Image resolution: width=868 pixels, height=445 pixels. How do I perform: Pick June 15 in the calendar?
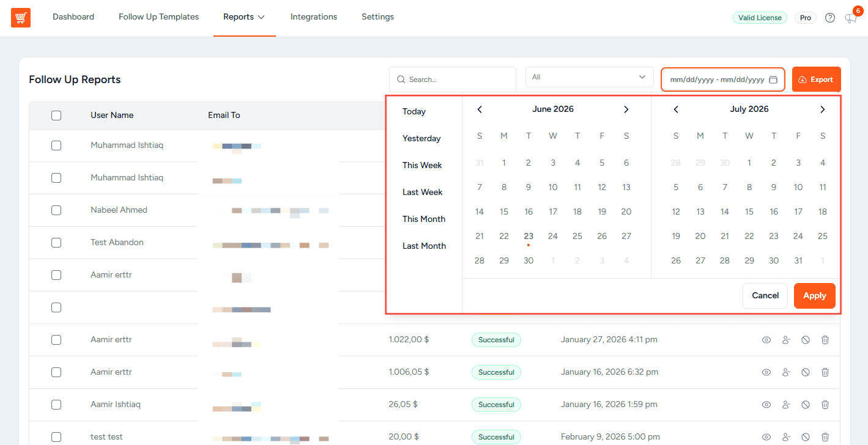pos(504,212)
